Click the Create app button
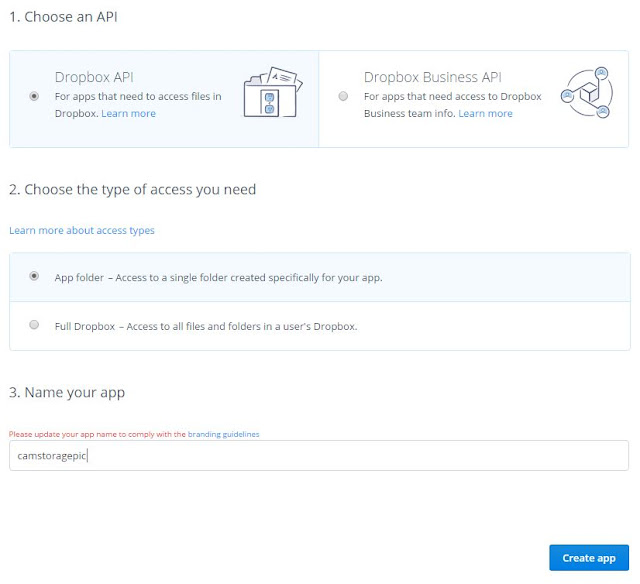640x584 pixels. pos(589,558)
